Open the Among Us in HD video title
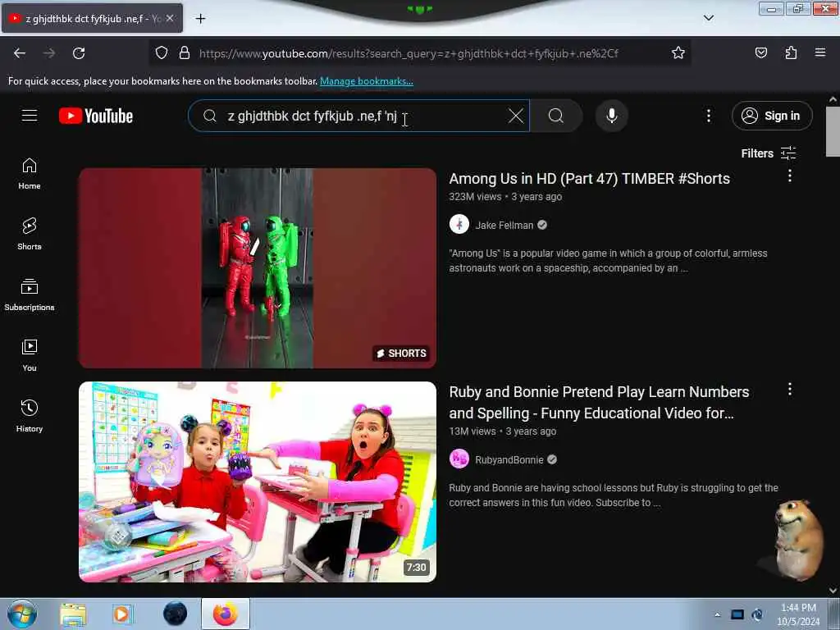 tap(589, 178)
